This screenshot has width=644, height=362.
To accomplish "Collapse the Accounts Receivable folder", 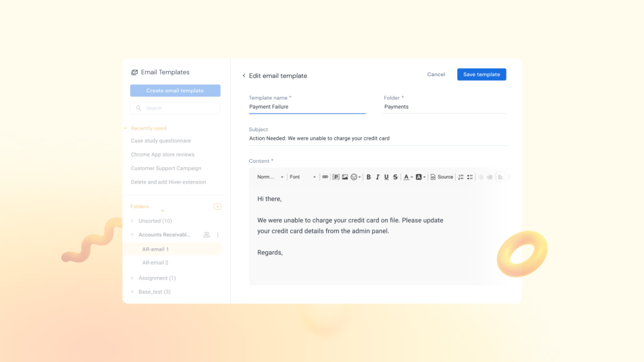I will (x=132, y=235).
